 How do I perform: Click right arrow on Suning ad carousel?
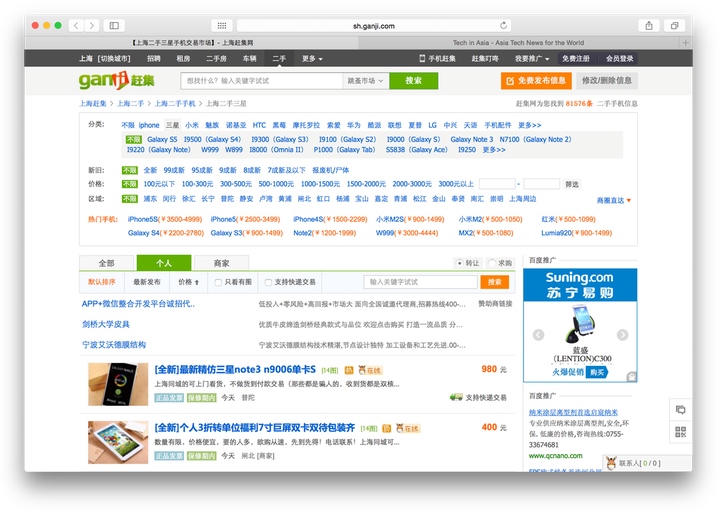pyautogui.click(x=622, y=335)
